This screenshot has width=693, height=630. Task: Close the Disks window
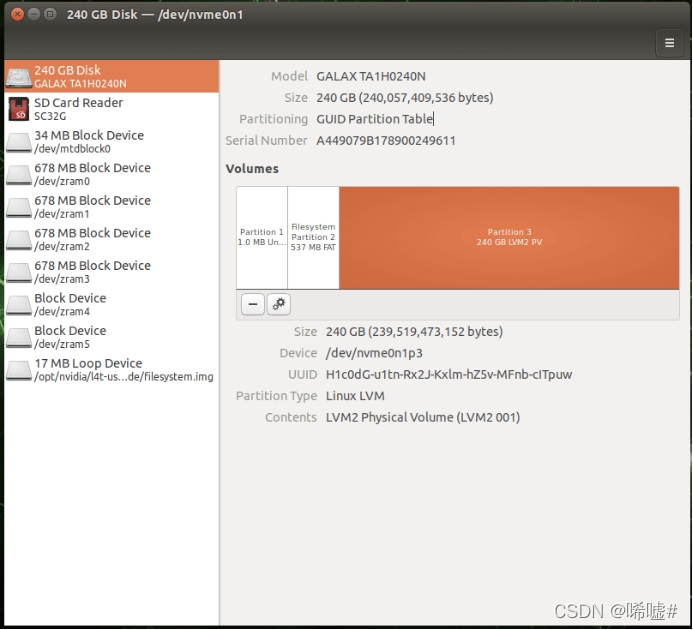(17, 15)
